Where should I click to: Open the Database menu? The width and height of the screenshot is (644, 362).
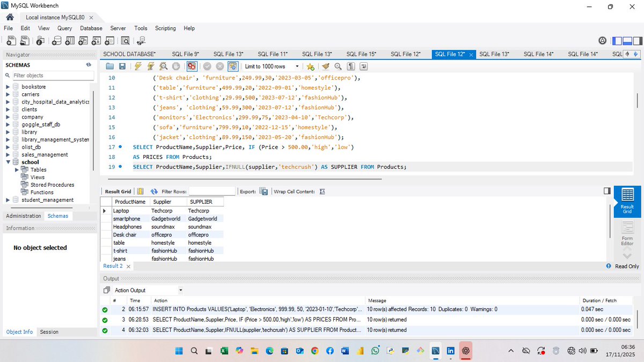(91, 28)
